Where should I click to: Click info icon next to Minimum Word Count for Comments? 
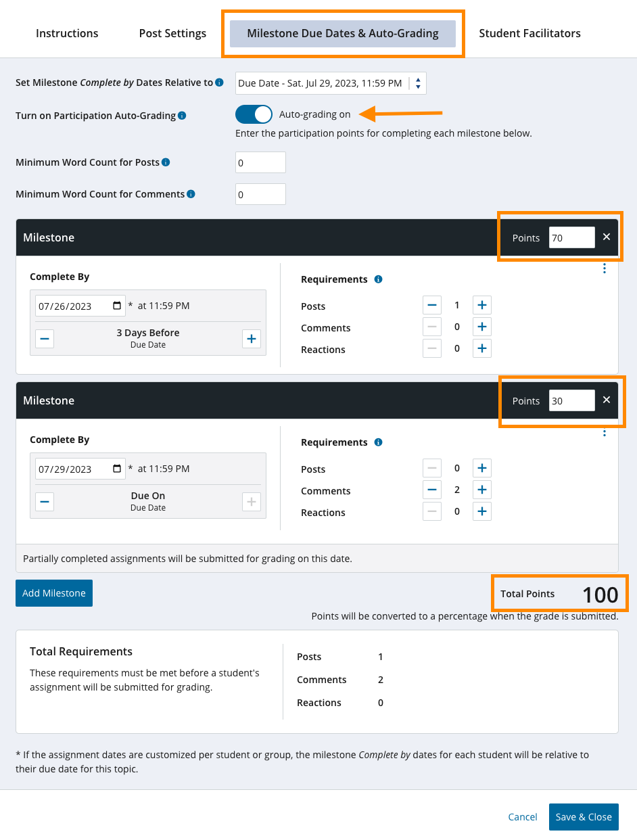pos(191,194)
